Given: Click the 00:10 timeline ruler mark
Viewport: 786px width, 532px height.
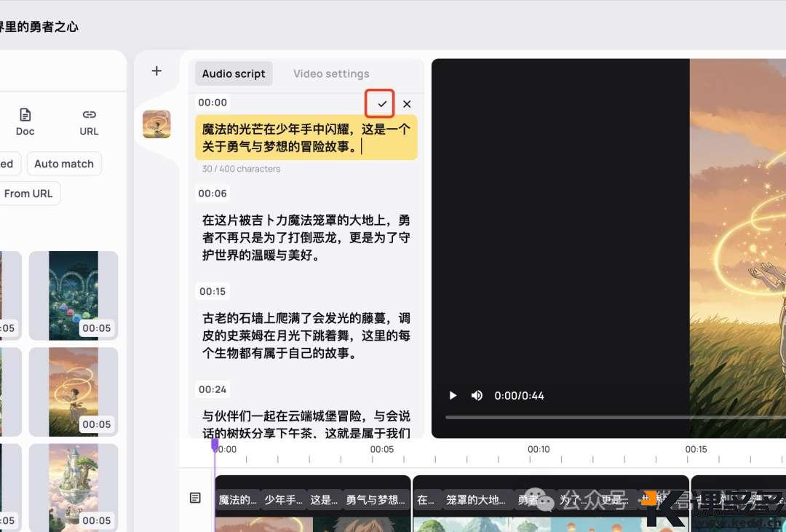Looking at the screenshot, I should click(x=539, y=450).
